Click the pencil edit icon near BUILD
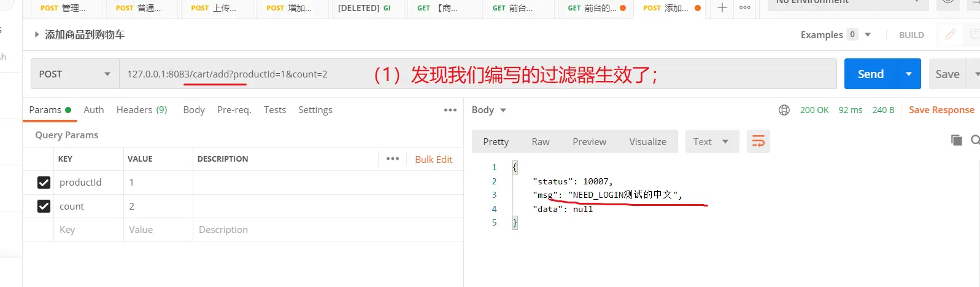 click(951, 34)
